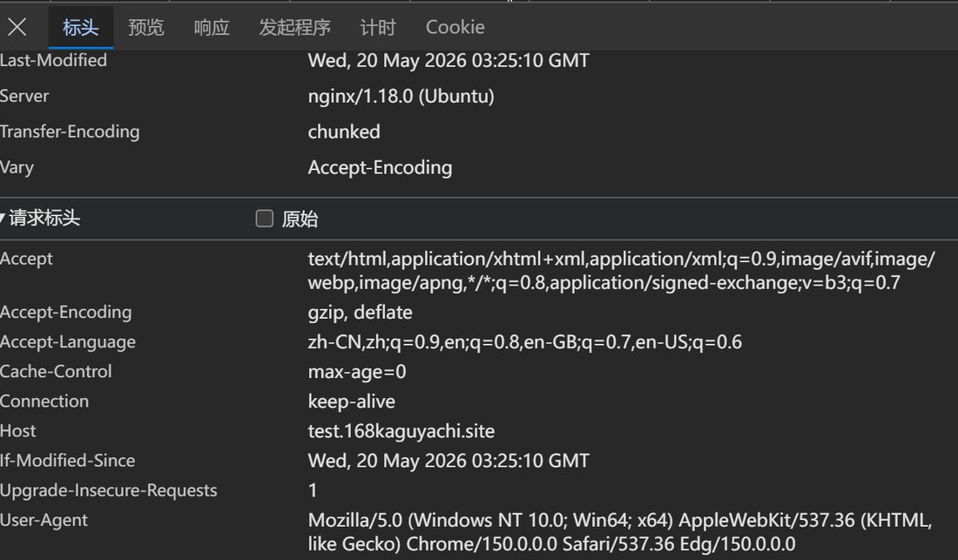
Task: Click the keep-alive value
Action: (351, 401)
